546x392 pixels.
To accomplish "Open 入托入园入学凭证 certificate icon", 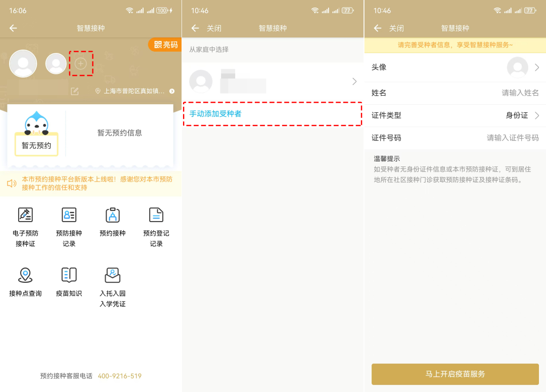I will [112, 275].
